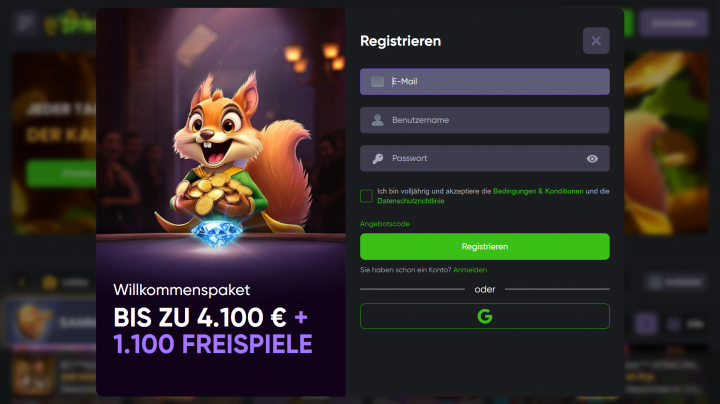
Task: Toggle password visibility with the eye icon
Action: 592,158
